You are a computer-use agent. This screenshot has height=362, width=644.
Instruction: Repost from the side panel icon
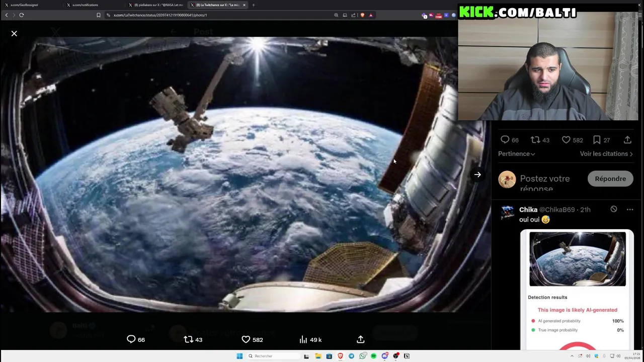[535, 140]
